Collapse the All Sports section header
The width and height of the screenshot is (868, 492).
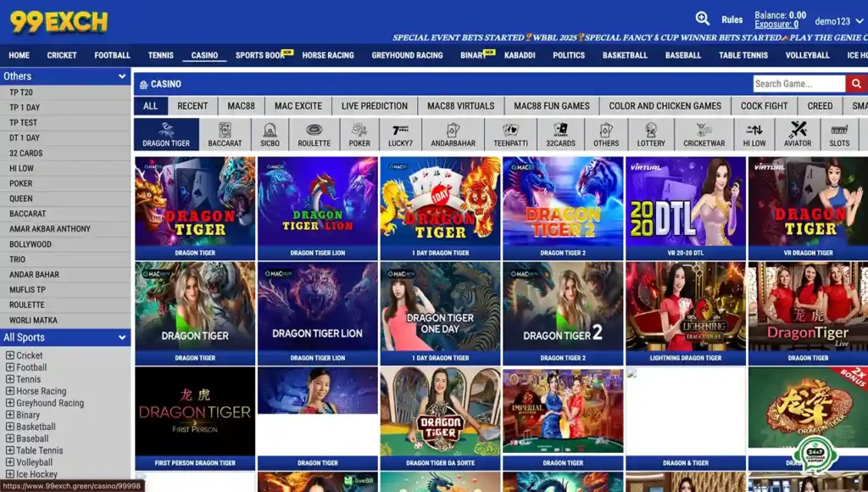point(122,338)
